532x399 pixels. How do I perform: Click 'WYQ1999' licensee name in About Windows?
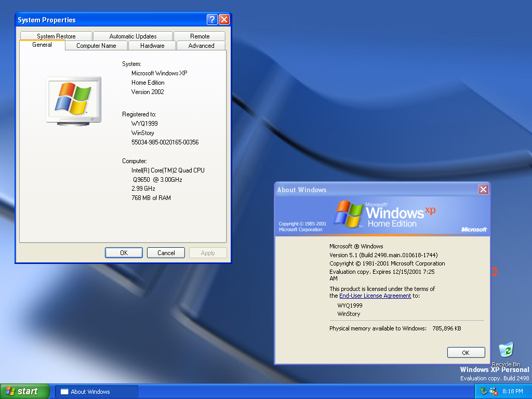pos(350,305)
